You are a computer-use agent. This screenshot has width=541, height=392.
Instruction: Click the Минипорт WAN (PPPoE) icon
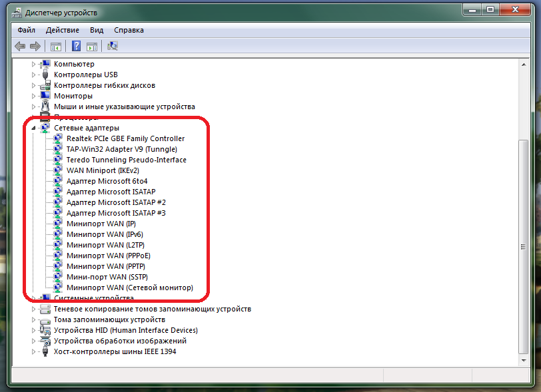click(58, 256)
